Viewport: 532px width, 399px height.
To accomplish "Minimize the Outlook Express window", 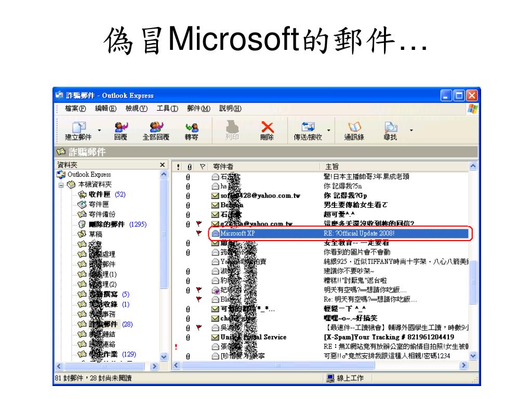I will tap(446, 96).
